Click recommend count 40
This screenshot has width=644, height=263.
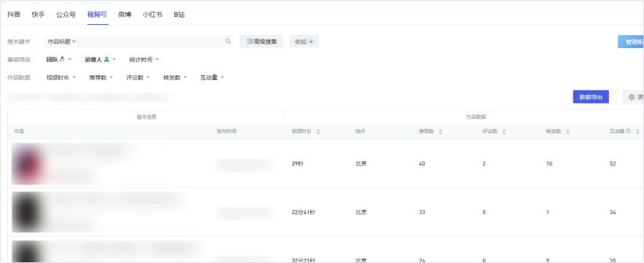[x=422, y=163]
